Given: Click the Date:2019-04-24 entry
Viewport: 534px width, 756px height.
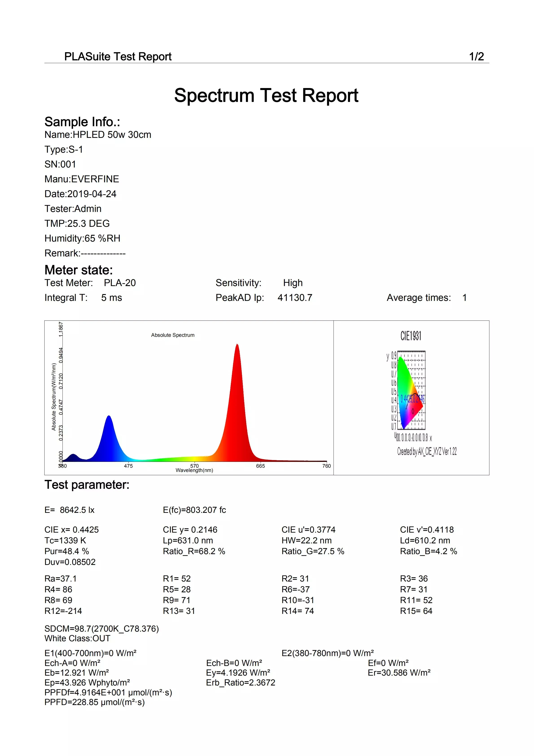Looking at the screenshot, I should (80, 194).
